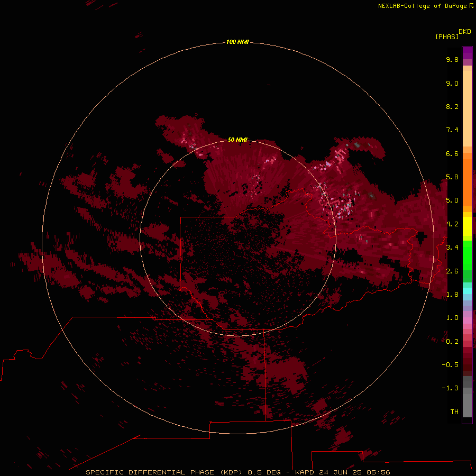Click the 3.4 scale value
The height and width of the screenshot is (476, 476).
click(452, 248)
